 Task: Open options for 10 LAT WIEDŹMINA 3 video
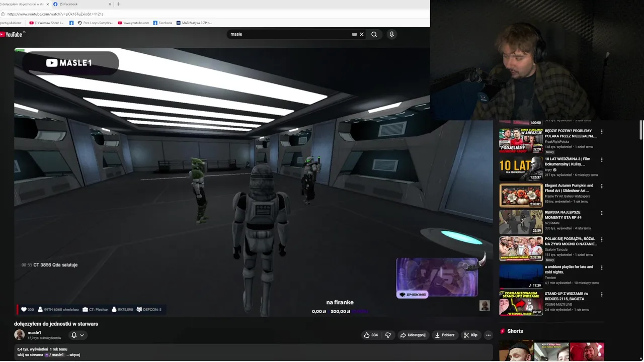coord(601,160)
